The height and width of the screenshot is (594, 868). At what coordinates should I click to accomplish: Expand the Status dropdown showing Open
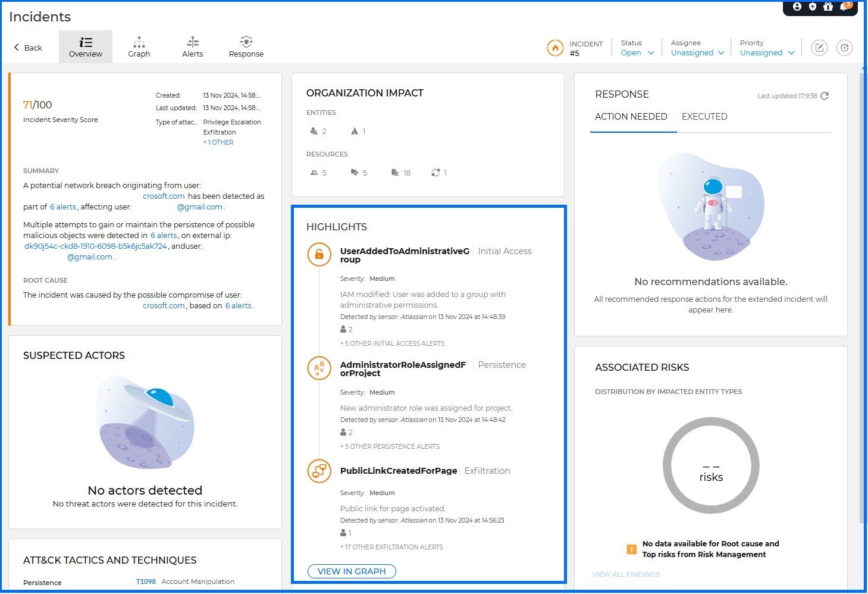pos(637,52)
